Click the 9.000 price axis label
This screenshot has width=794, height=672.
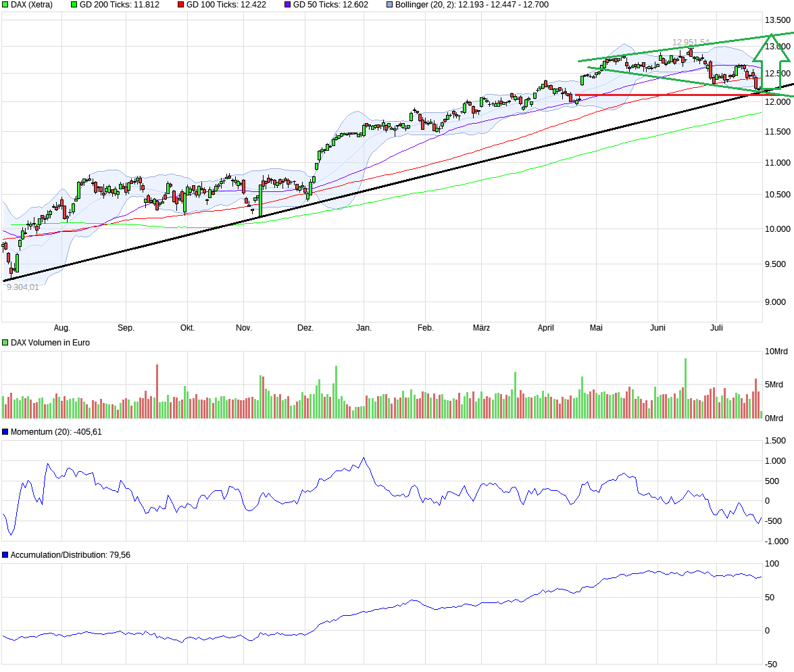click(x=775, y=302)
